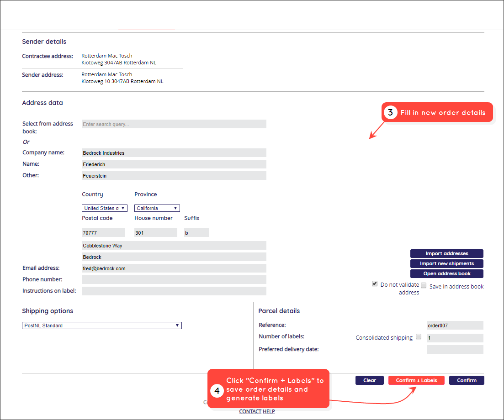Click the city field showing Bedrock

(x=174, y=257)
